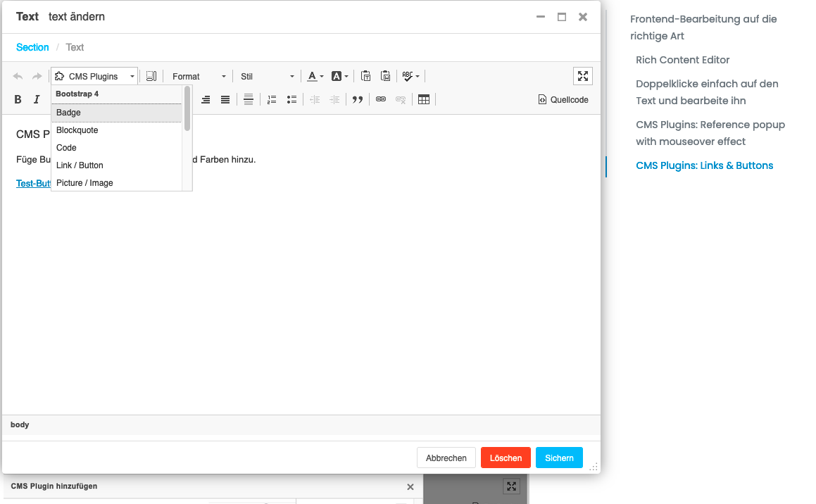Toggle blockquote formatting
The height and width of the screenshot is (504, 816).
[358, 100]
